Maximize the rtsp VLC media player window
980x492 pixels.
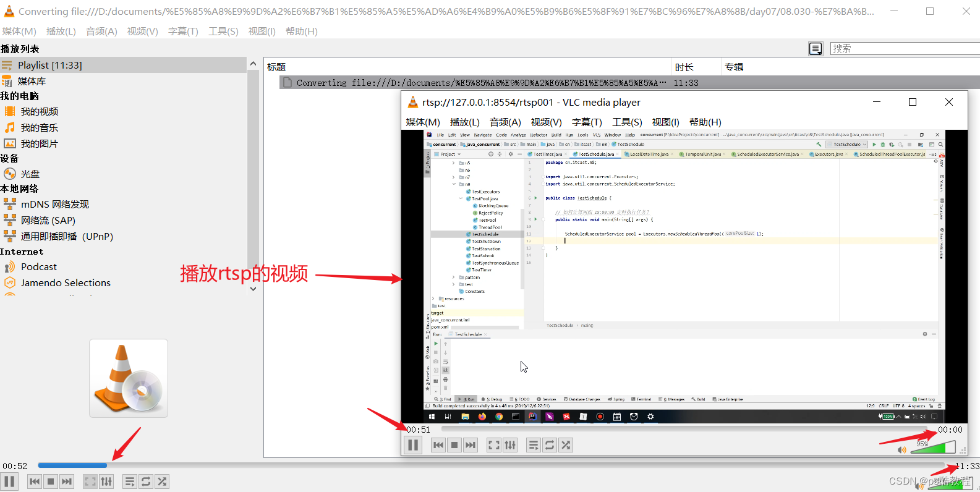tap(913, 102)
